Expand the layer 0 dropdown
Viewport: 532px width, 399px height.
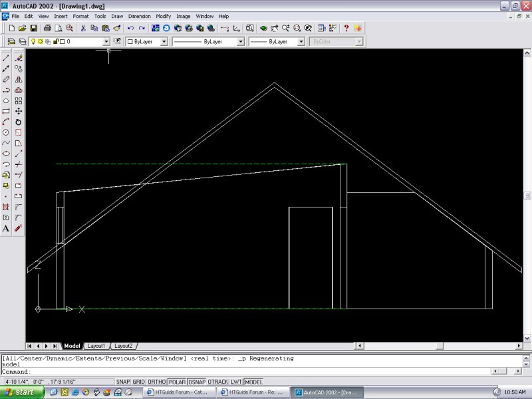click(x=106, y=41)
